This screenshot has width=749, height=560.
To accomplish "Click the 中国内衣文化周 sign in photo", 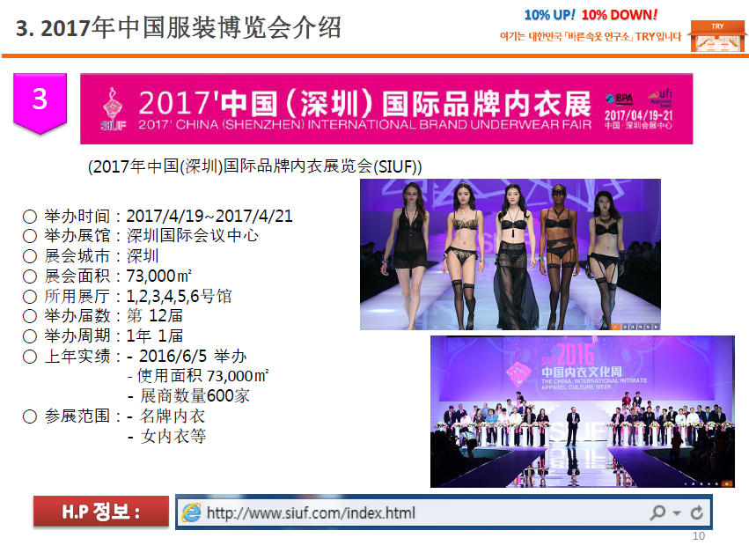I will 582,372.
